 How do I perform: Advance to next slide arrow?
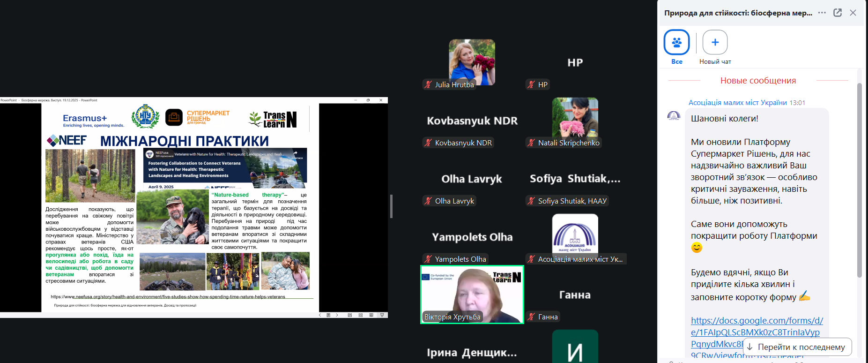337,315
